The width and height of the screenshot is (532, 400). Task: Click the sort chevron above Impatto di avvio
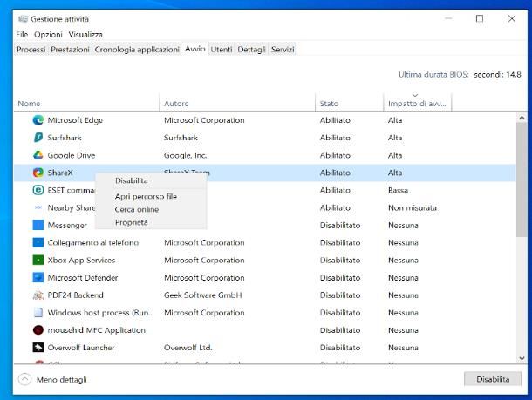tap(415, 95)
